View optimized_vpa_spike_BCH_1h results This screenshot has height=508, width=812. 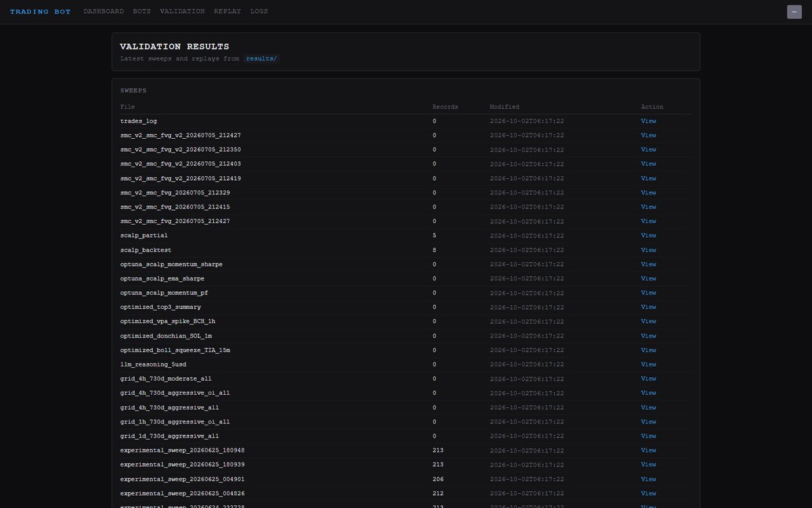[648, 322]
